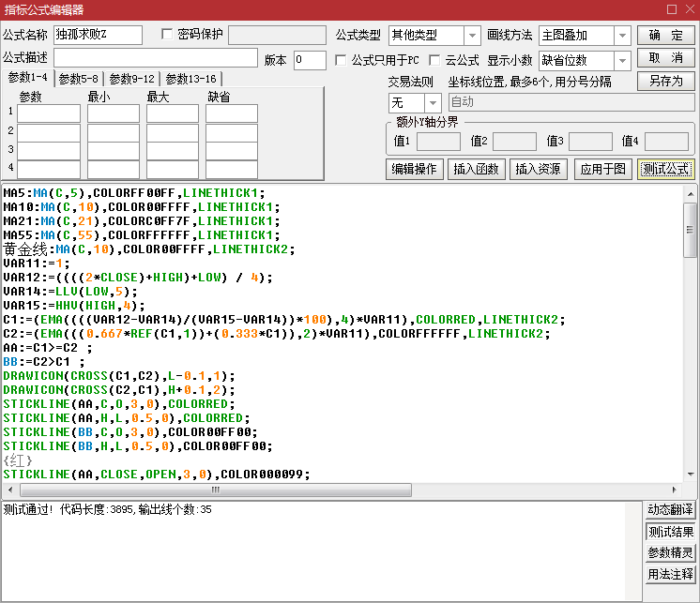This screenshot has width=700, height=603.
Task: Click the MA5 code line
Action: [x=134, y=193]
